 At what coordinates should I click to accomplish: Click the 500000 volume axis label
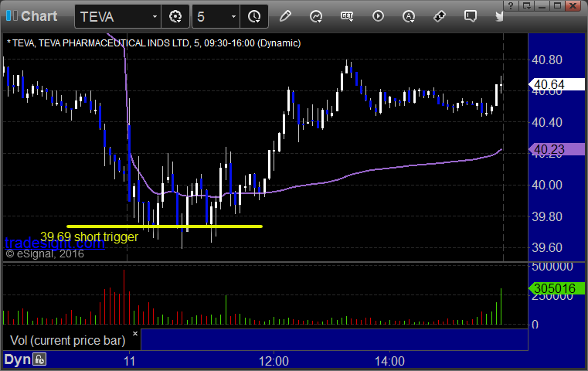pos(552,267)
